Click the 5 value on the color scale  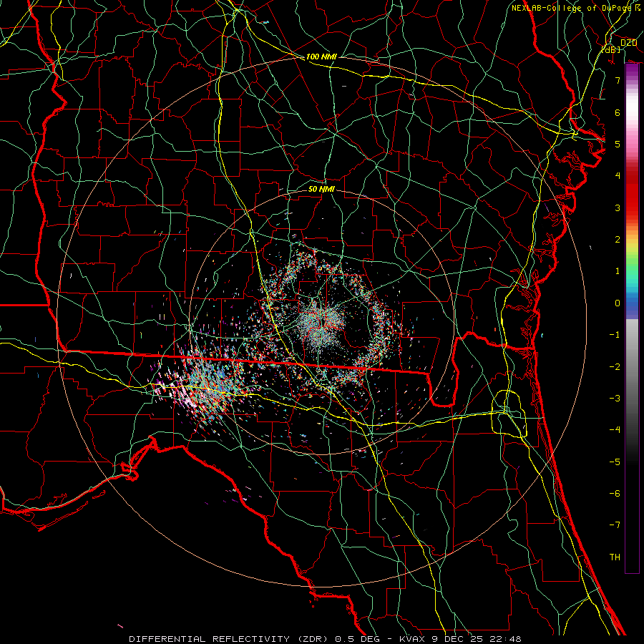tap(618, 144)
